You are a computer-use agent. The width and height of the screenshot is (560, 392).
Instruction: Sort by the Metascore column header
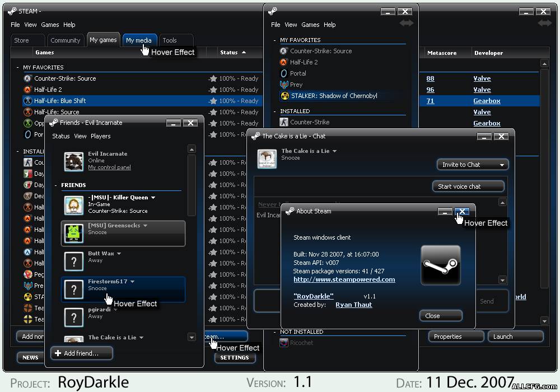click(x=442, y=53)
